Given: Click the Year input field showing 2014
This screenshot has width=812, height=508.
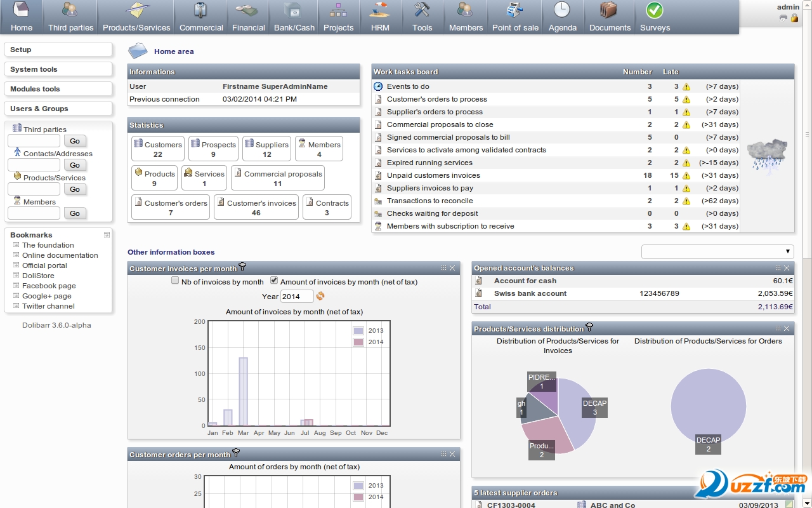Looking at the screenshot, I should click(x=297, y=297).
